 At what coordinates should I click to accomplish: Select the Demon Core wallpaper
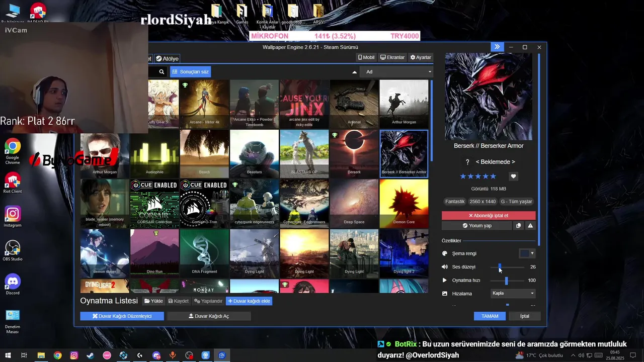404,204
